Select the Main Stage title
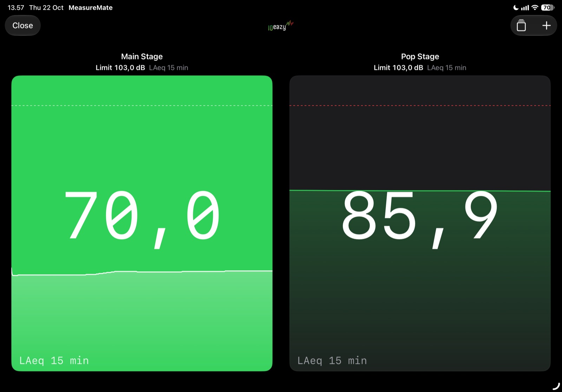Screen dimensions: 562x392 [x=142, y=57]
